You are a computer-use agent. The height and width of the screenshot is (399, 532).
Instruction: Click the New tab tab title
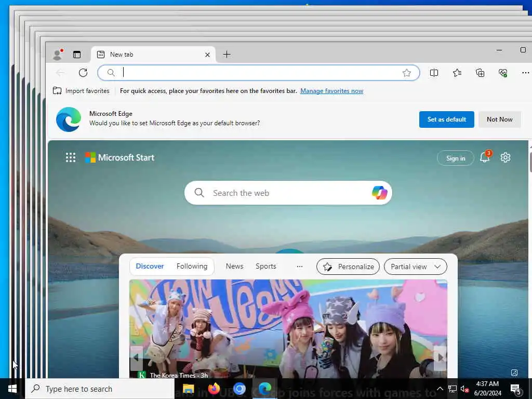122,54
